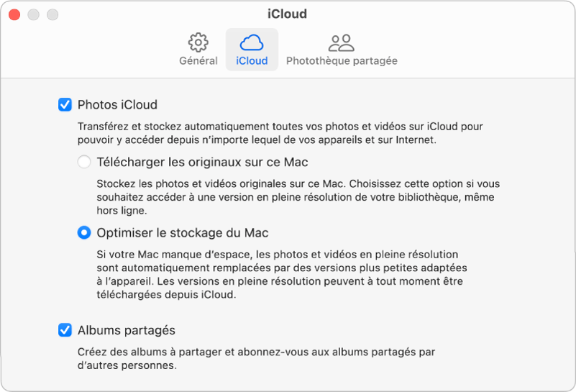
Task: Minimize the window with the yellow button
Action: coord(33,14)
